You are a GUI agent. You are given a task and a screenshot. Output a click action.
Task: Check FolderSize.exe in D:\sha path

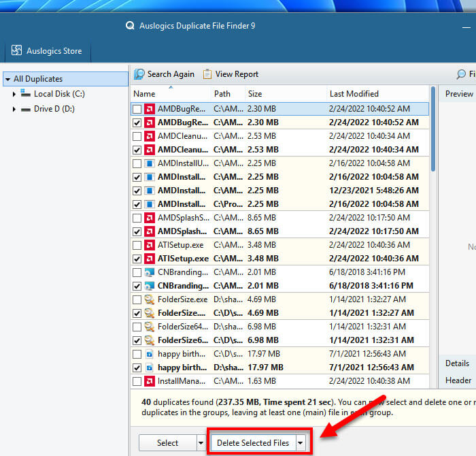click(137, 299)
